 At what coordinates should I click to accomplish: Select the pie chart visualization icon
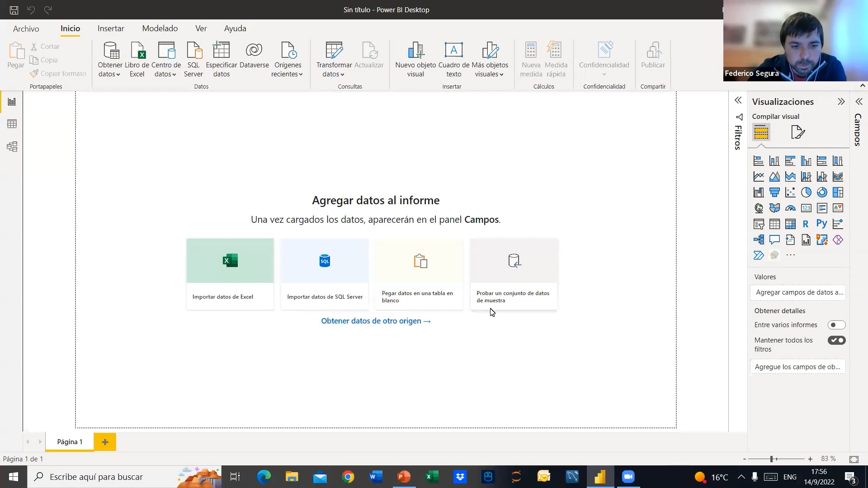(807, 192)
